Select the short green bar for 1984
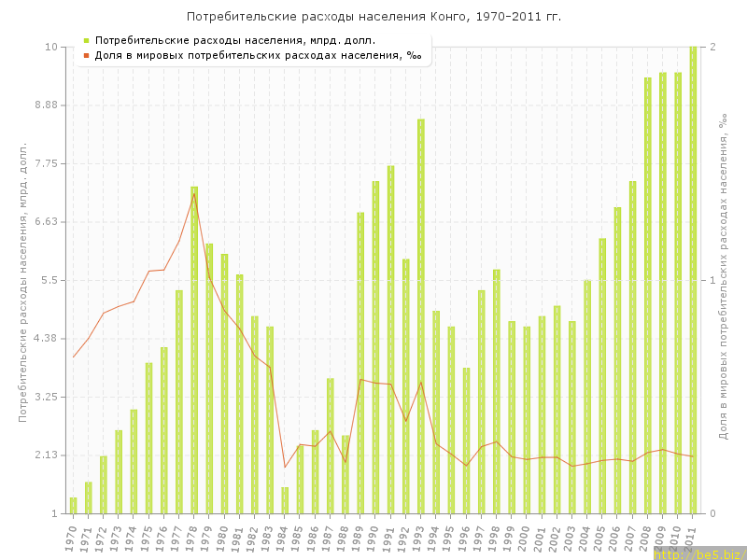747x560 pixels. tap(285, 500)
